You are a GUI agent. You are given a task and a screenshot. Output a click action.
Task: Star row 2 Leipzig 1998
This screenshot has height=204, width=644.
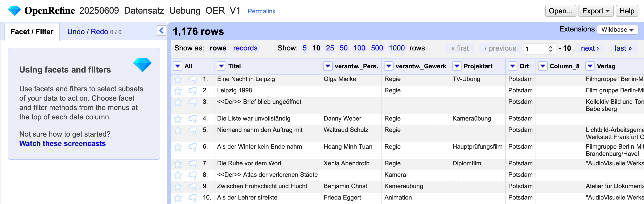tap(178, 91)
